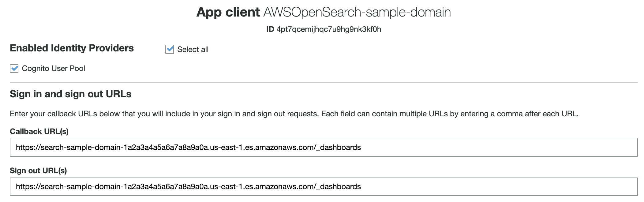This screenshot has width=644, height=202.
Task: Click the bold "App client" heading
Action: 228,12
